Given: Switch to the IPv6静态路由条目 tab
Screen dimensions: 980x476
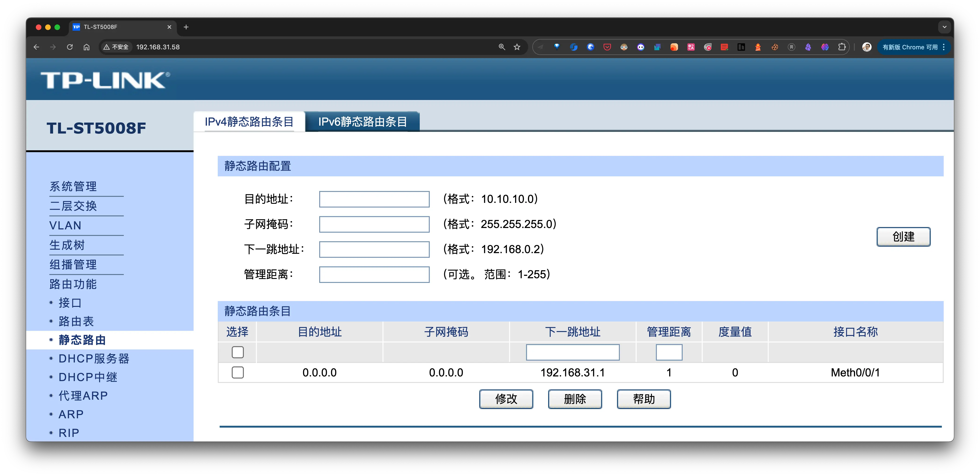Looking at the screenshot, I should 362,122.
